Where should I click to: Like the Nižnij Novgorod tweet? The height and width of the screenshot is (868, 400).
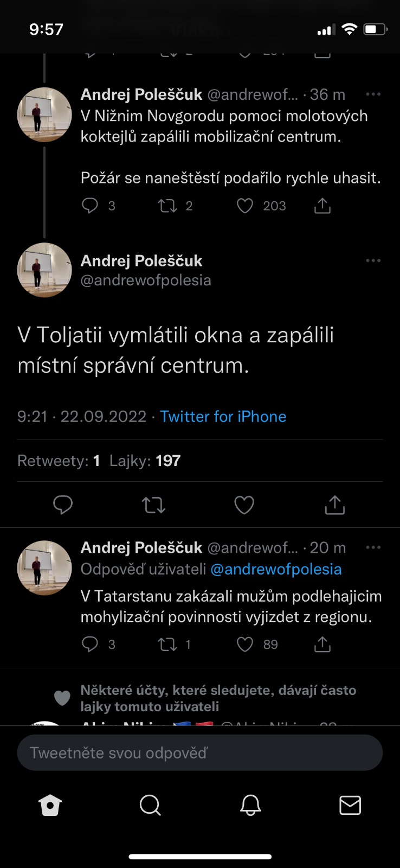[245, 206]
